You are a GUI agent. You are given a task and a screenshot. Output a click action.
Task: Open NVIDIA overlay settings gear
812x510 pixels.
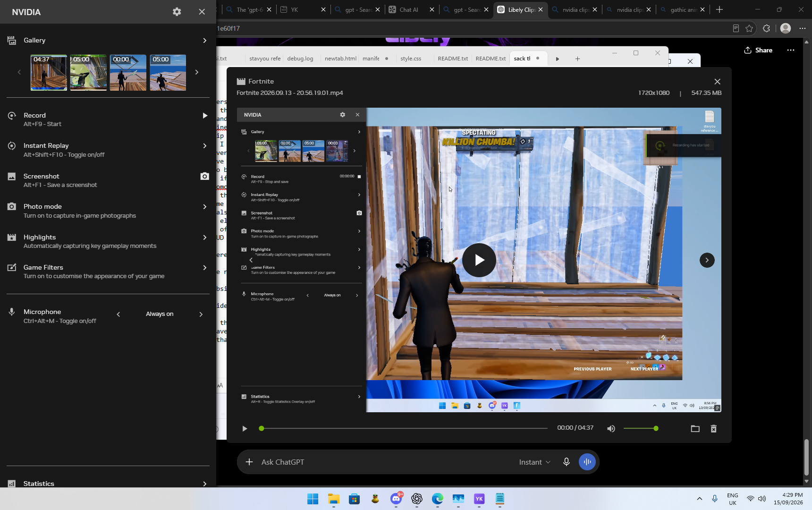pos(177,12)
